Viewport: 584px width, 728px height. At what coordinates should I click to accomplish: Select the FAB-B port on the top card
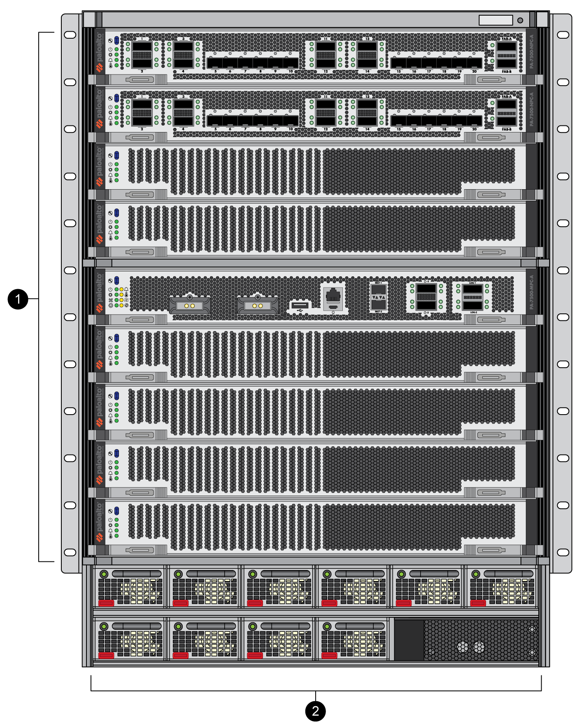(x=507, y=63)
